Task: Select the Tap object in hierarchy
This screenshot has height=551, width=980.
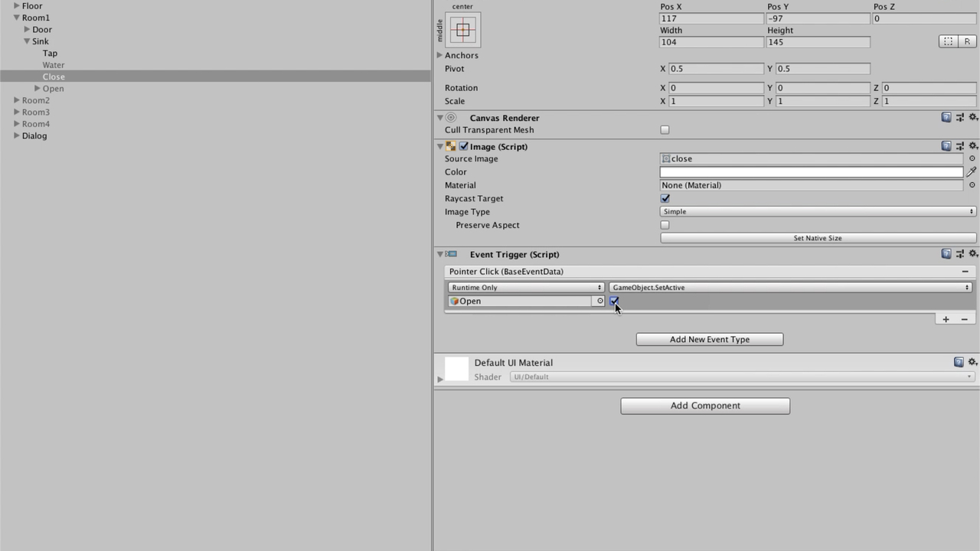Action: (x=50, y=53)
